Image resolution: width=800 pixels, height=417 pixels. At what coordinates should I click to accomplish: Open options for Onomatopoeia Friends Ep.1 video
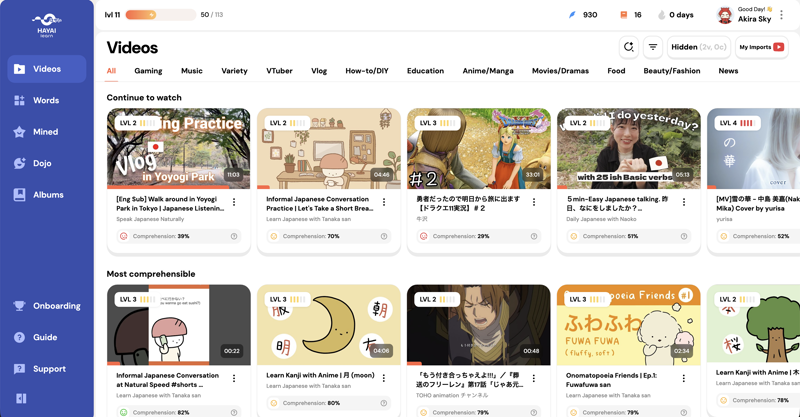(684, 379)
